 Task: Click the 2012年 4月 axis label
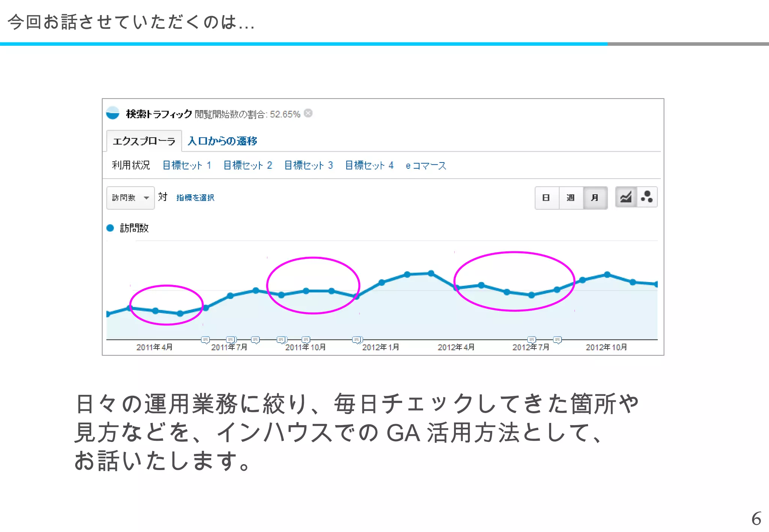point(456,347)
